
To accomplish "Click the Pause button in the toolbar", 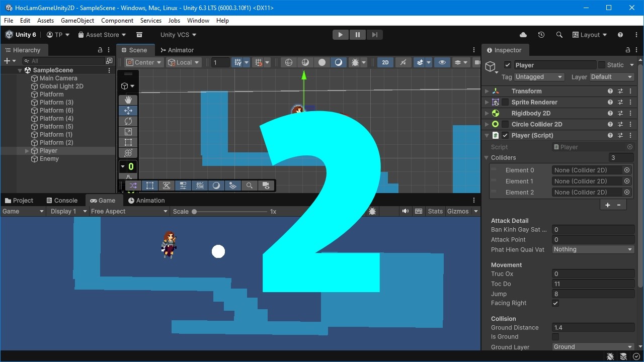I will [x=358, y=35].
